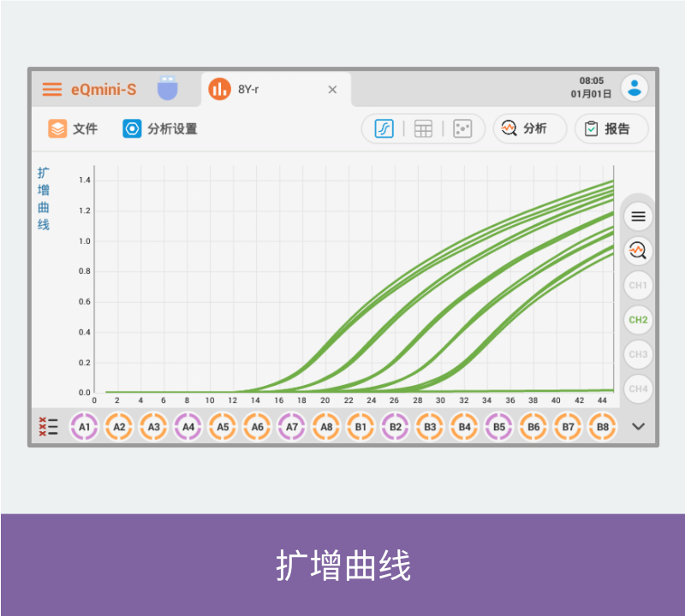
Task: Switch to amplification curve view icon
Action: click(x=384, y=129)
